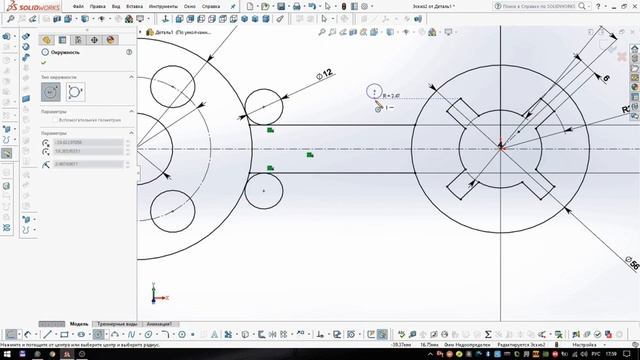Select the center-based circle type
This screenshot has height=360, width=640.
pos(51,92)
